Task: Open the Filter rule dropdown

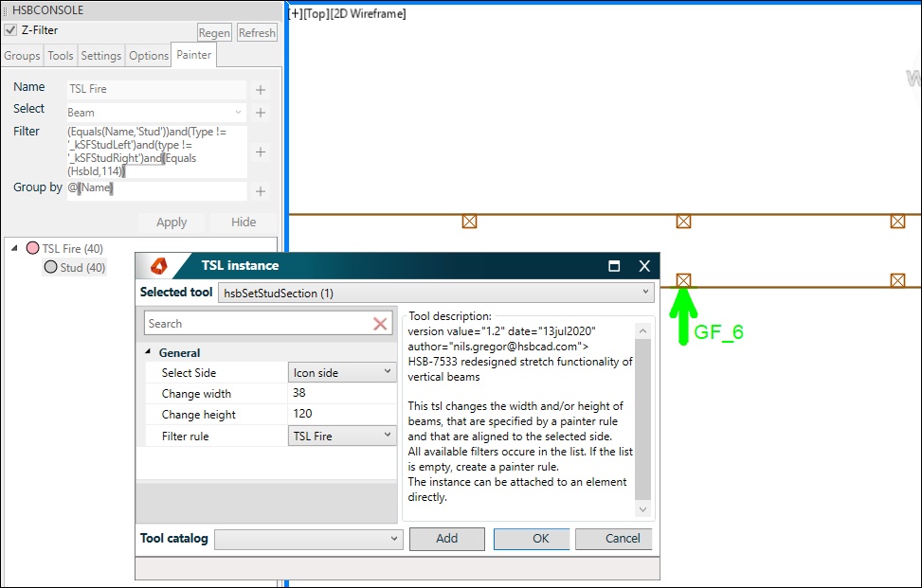Action: coord(342,436)
